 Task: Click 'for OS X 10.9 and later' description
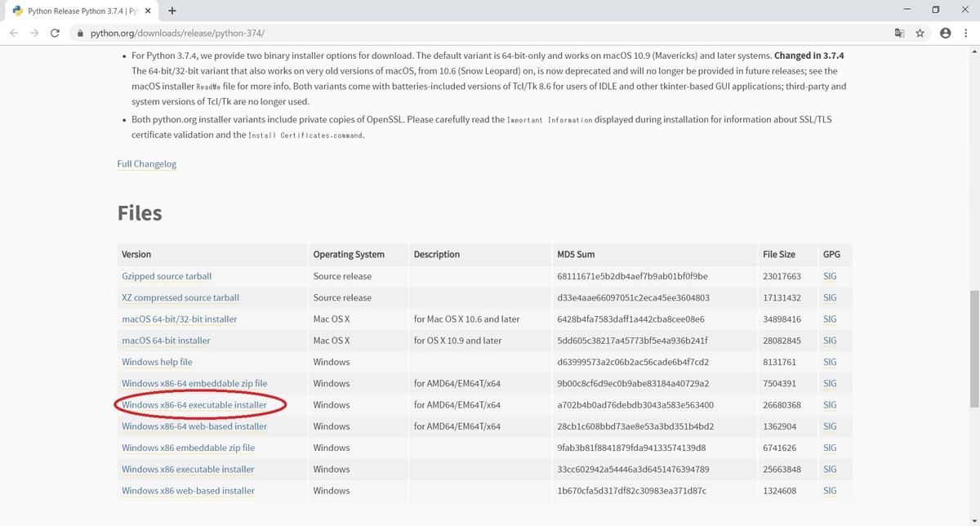click(x=458, y=341)
